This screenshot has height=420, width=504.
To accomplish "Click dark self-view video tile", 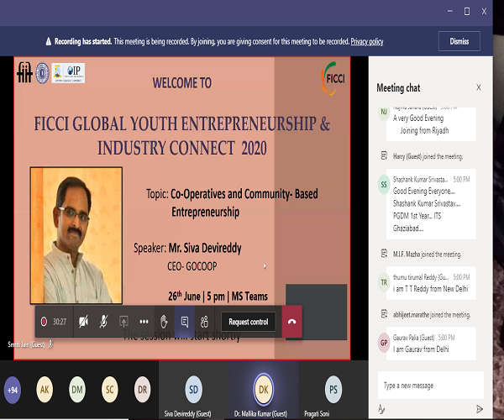I will [x=317, y=312].
